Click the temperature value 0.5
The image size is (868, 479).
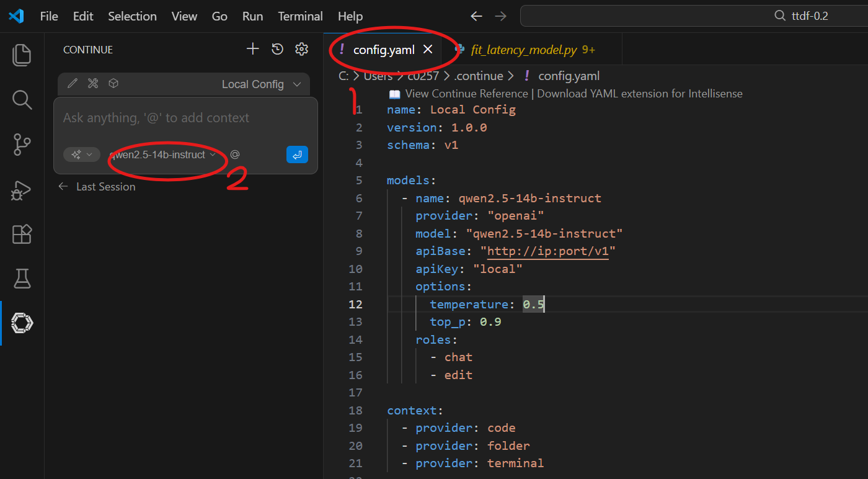point(534,304)
